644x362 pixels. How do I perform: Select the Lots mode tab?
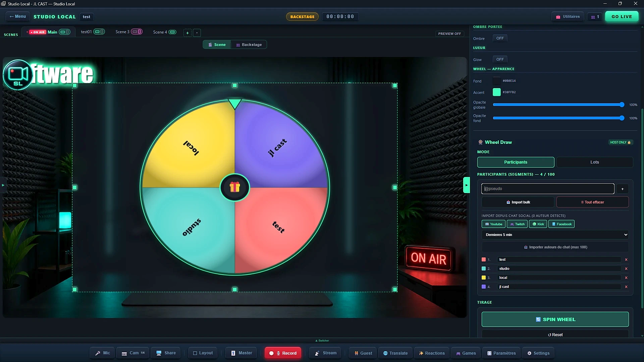pyautogui.click(x=595, y=162)
